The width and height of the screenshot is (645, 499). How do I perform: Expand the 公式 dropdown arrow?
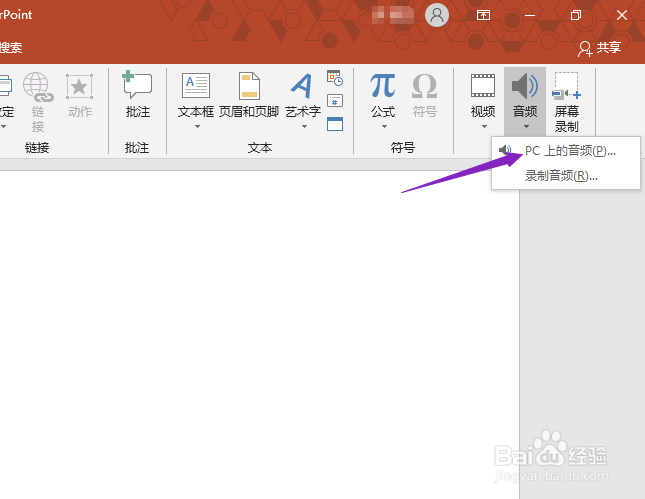384,127
